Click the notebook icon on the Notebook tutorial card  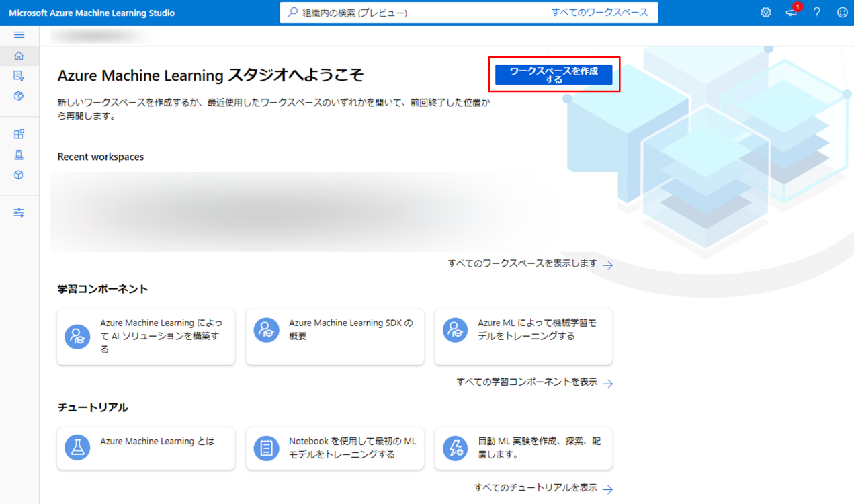click(x=267, y=448)
